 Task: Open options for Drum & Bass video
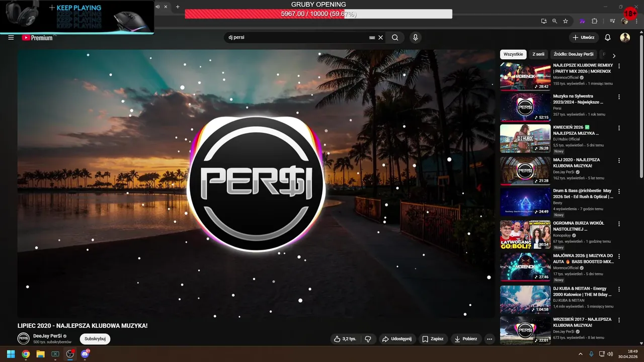[x=619, y=192]
